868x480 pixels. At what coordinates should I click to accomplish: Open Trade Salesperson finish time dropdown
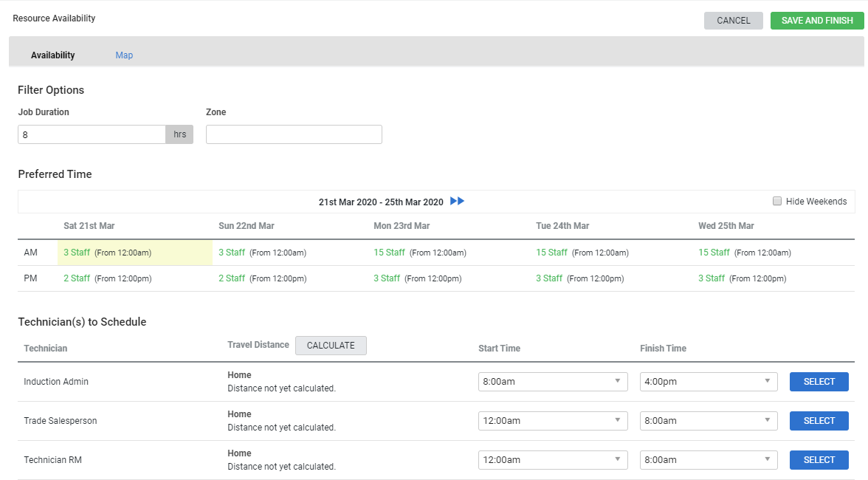709,421
